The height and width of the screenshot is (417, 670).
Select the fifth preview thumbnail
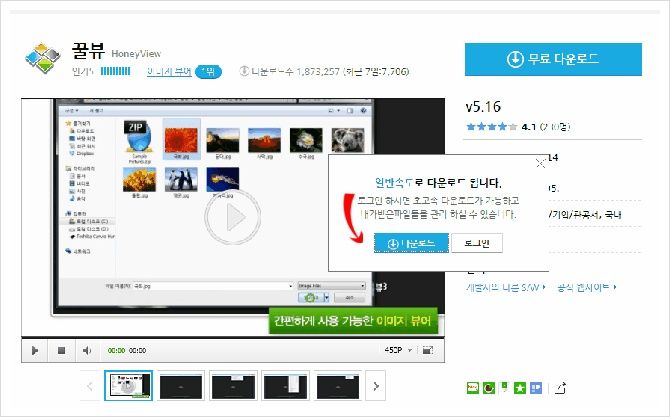coord(338,386)
